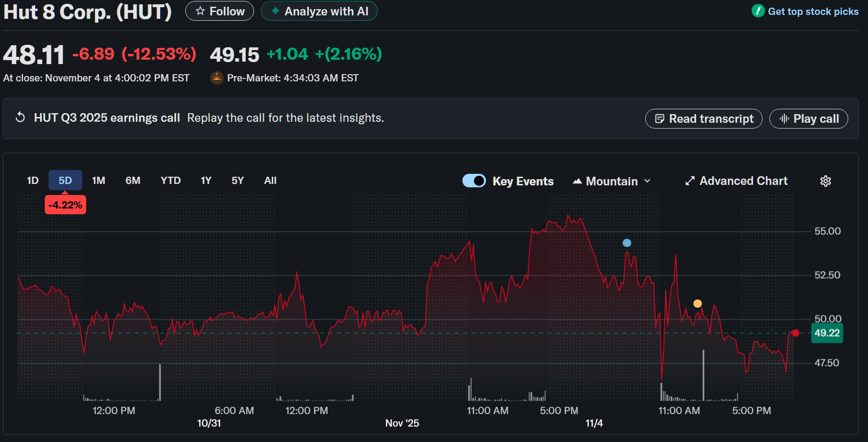
Task: Open the Get top stock picks link
Action: (813, 12)
